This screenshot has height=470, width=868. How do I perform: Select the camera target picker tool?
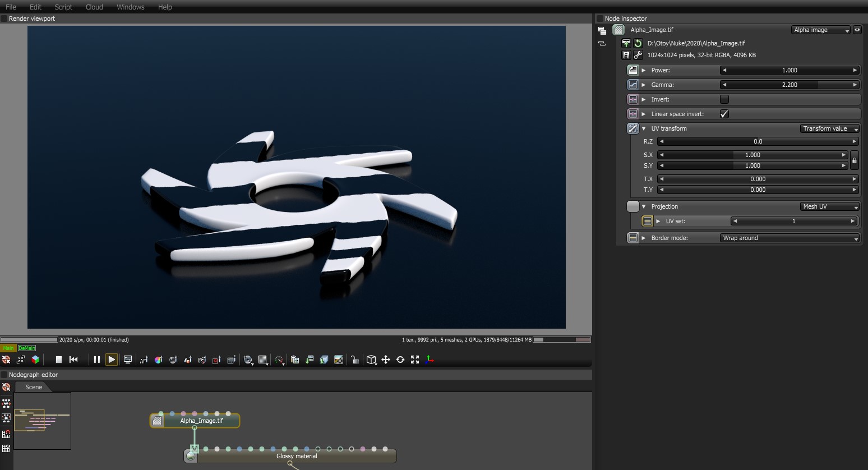coord(202,360)
